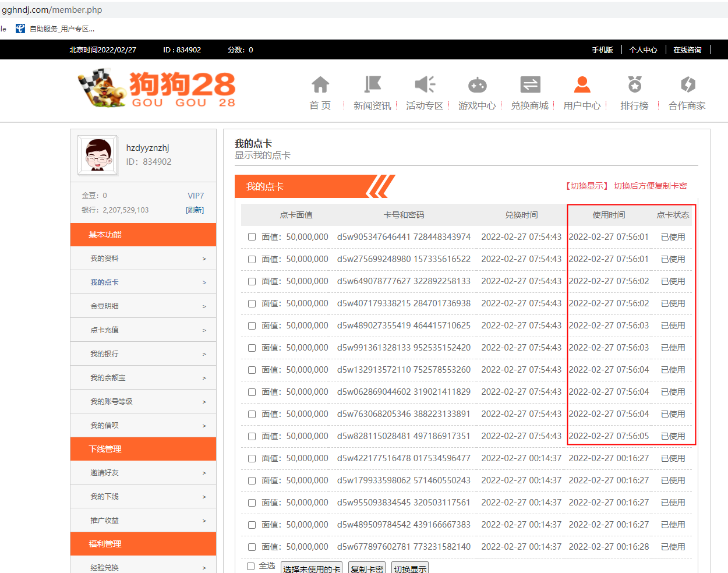Tick checkbox for card d5w677897602781

tap(252, 547)
